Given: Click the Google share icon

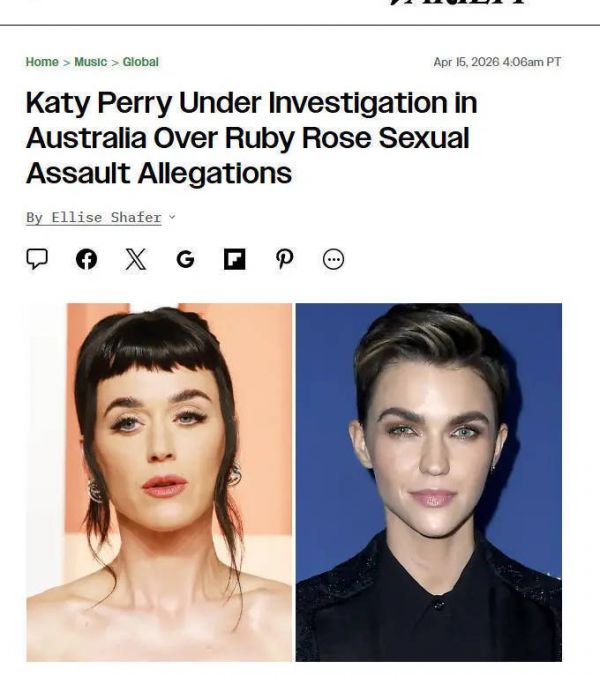Looking at the screenshot, I should coord(185,260).
